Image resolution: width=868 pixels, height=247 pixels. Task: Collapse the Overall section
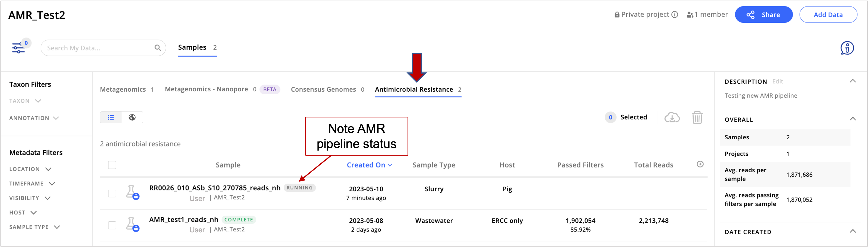pos(853,119)
